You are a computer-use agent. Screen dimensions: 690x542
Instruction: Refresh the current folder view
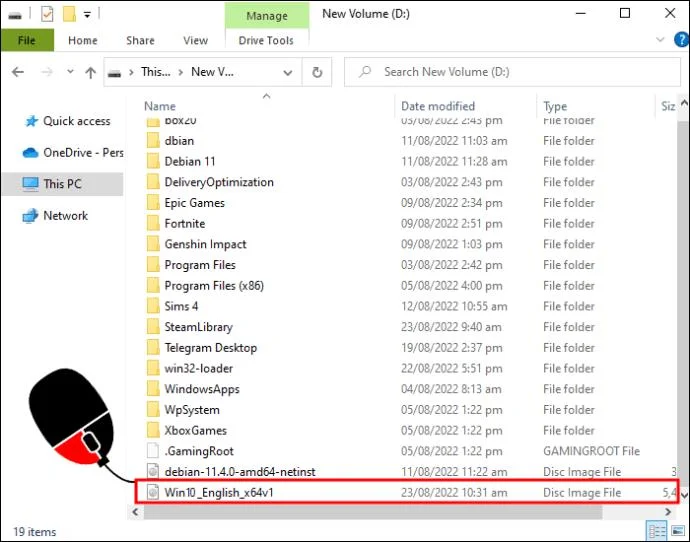(317, 72)
